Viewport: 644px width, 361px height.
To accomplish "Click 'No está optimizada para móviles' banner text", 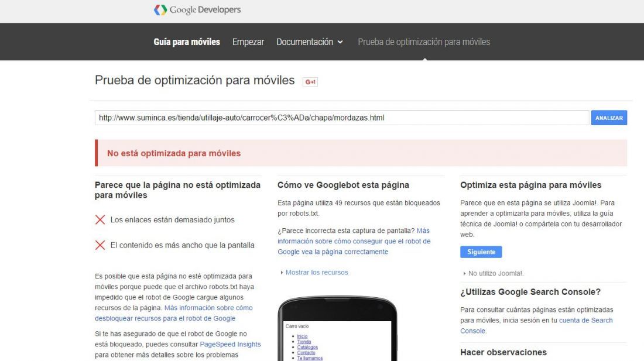I will point(174,153).
